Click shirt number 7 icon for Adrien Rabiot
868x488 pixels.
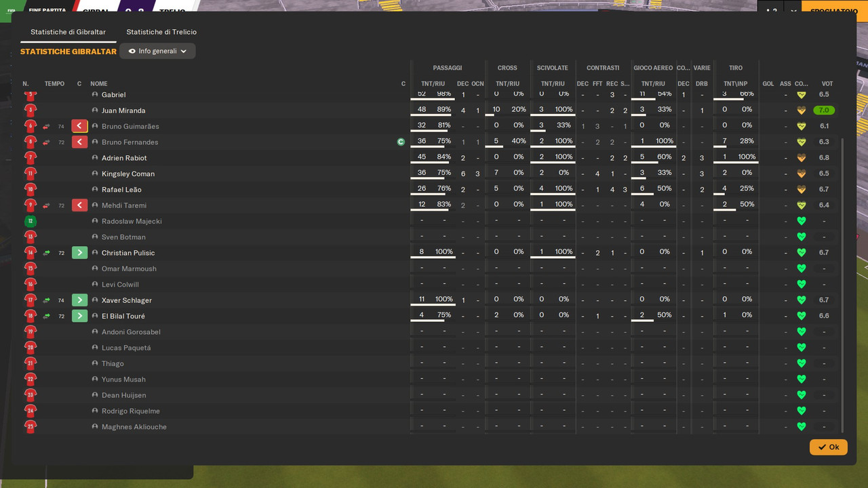click(x=30, y=158)
